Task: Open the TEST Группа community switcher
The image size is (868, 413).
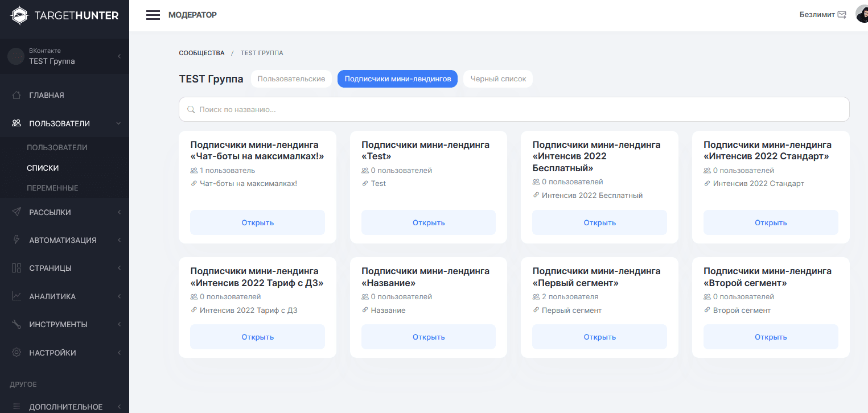Action: point(64,56)
